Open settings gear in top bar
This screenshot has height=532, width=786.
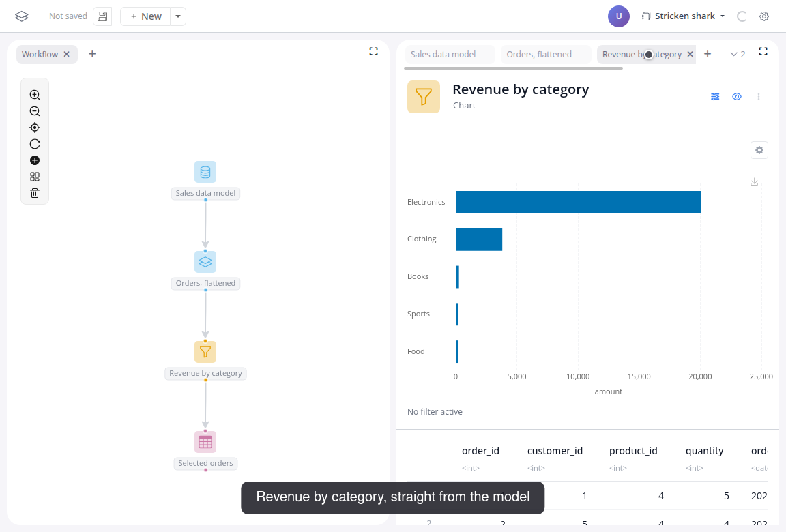[x=764, y=16]
